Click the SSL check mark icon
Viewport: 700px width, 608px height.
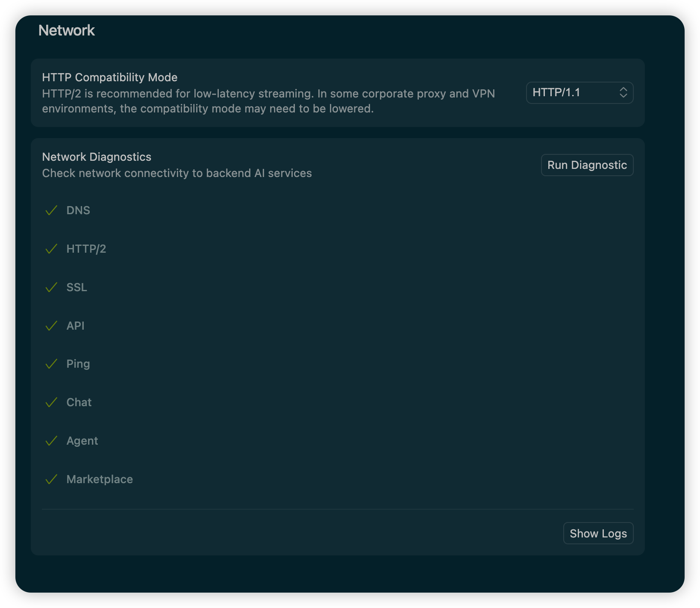click(x=51, y=287)
